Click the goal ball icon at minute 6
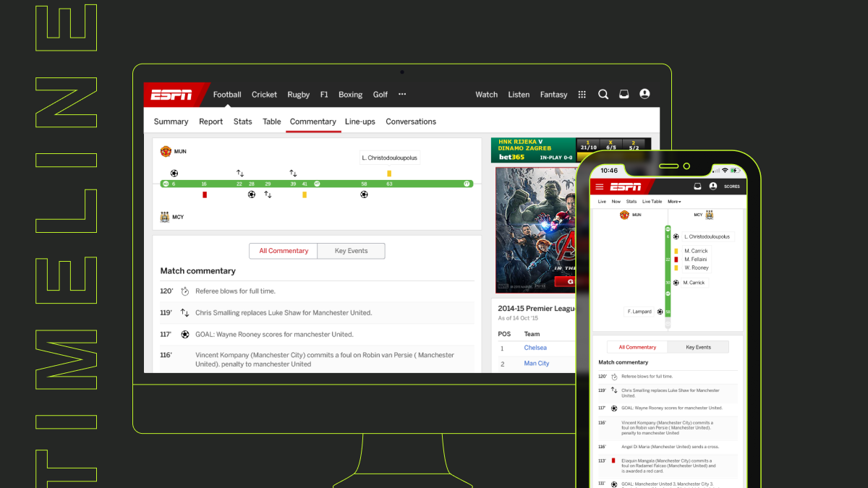868x488 pixels. click(174, 173)
